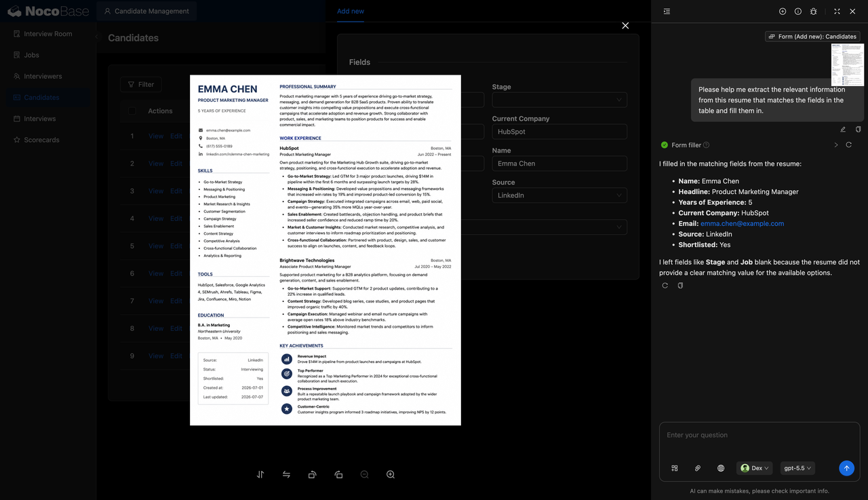The image size is (868, 500).
Task: Rerun the Form filler tool
Action: (x=848, y=145)
